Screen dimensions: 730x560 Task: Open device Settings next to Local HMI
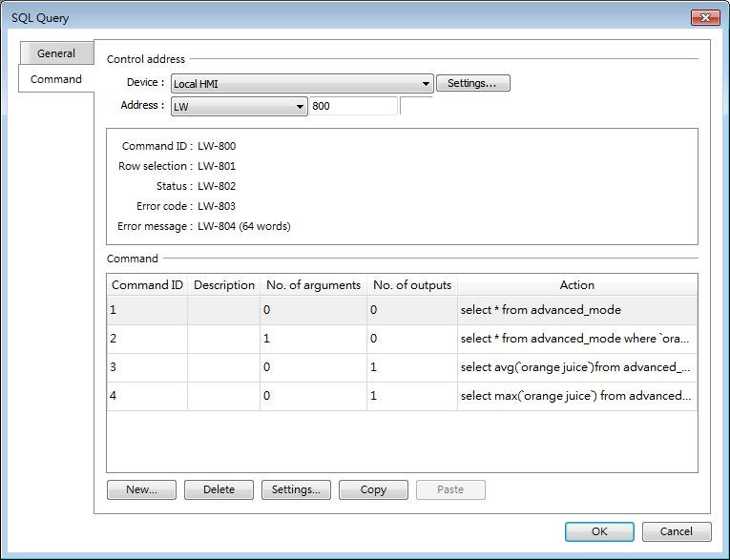coord(473,83)
